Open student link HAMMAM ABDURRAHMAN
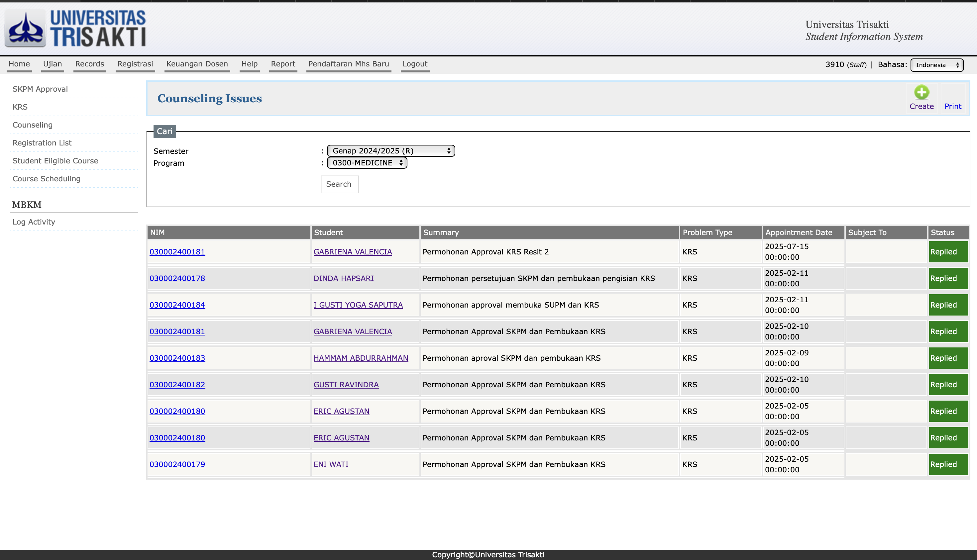Viewport: 977px width, 560px height. [x=361, y=358]
